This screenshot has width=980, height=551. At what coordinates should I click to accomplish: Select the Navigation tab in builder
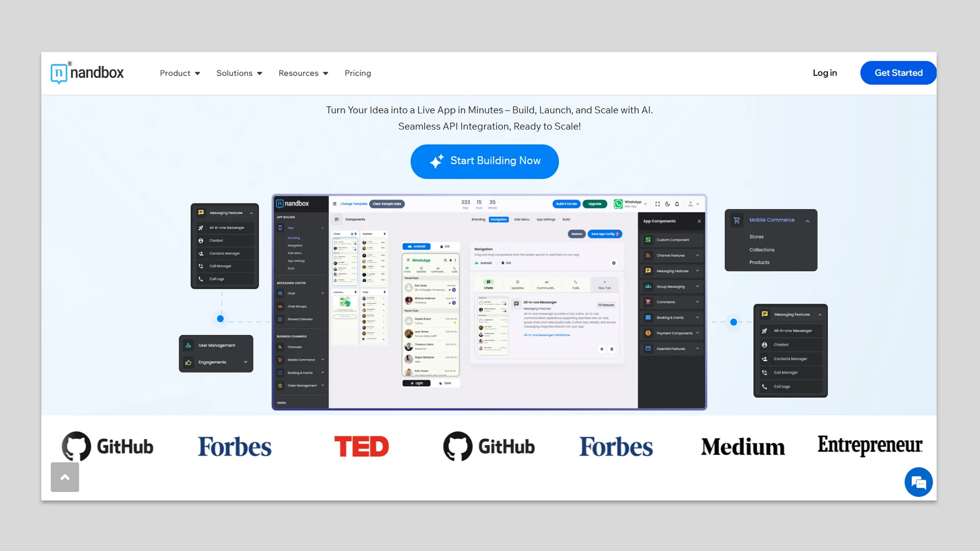[x=499, y=219]
